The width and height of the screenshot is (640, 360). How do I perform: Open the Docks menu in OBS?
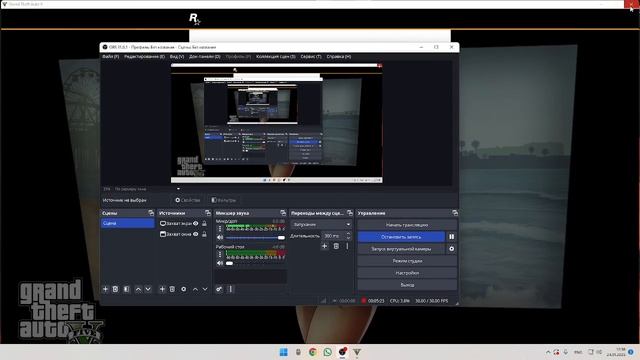coord(204,57)
